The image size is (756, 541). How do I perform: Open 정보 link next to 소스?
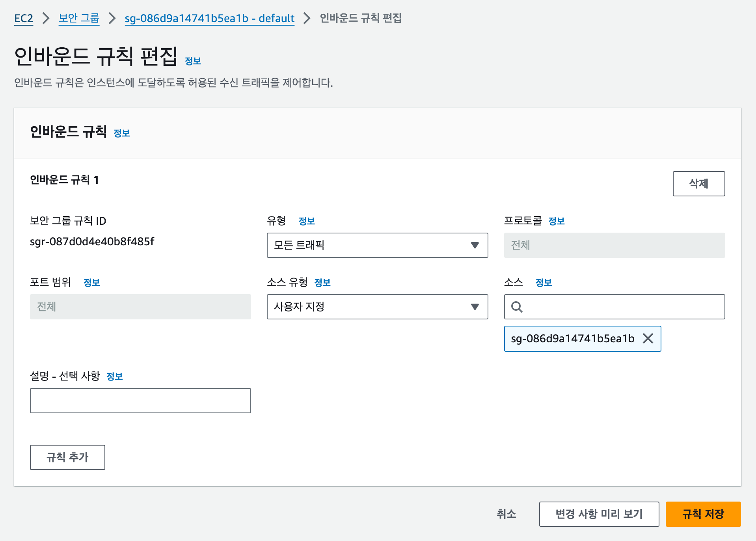tap(544, 283)
